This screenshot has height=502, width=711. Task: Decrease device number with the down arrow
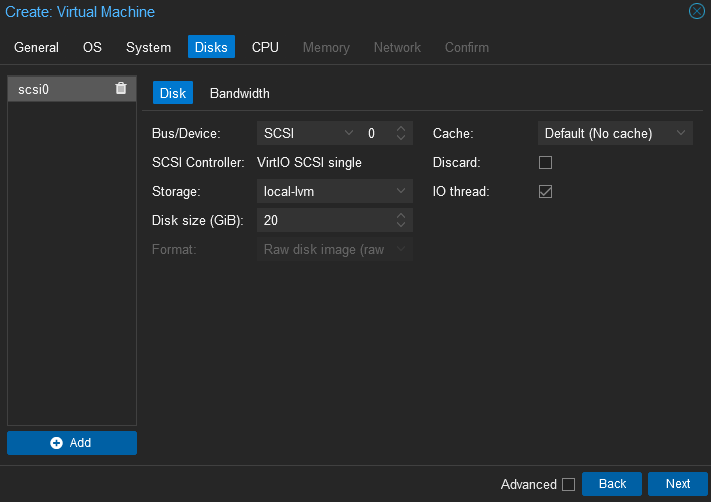pyautogui.click(x=402, y=138)
